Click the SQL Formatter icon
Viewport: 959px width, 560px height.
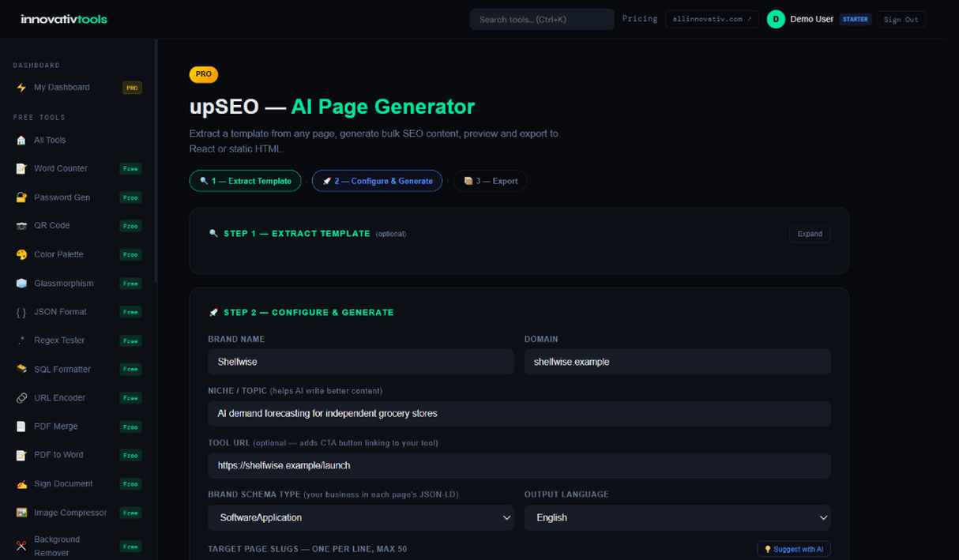point(21,369)
